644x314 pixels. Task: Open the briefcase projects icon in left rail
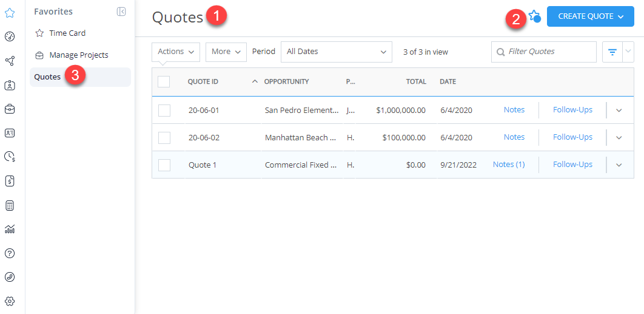[10, 109]
